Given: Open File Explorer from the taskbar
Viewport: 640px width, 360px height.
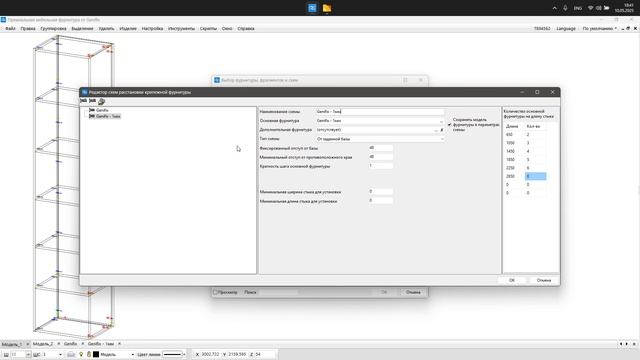Looking at the screenshot, I should click(327, 8).
